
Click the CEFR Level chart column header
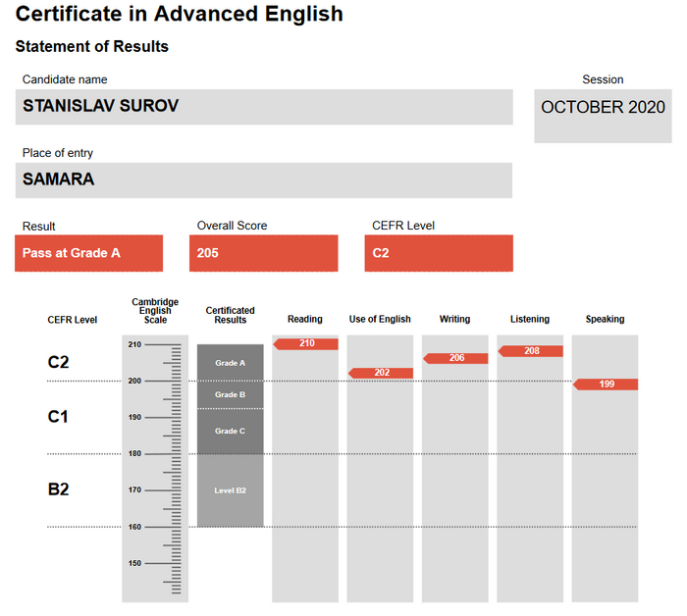click(73, 320)
